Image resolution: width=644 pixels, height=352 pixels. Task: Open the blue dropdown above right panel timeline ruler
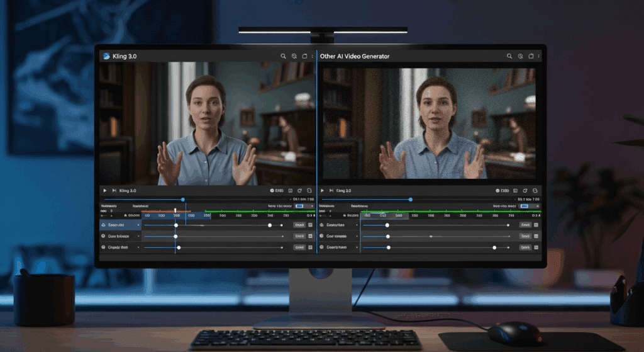[529, 206]
